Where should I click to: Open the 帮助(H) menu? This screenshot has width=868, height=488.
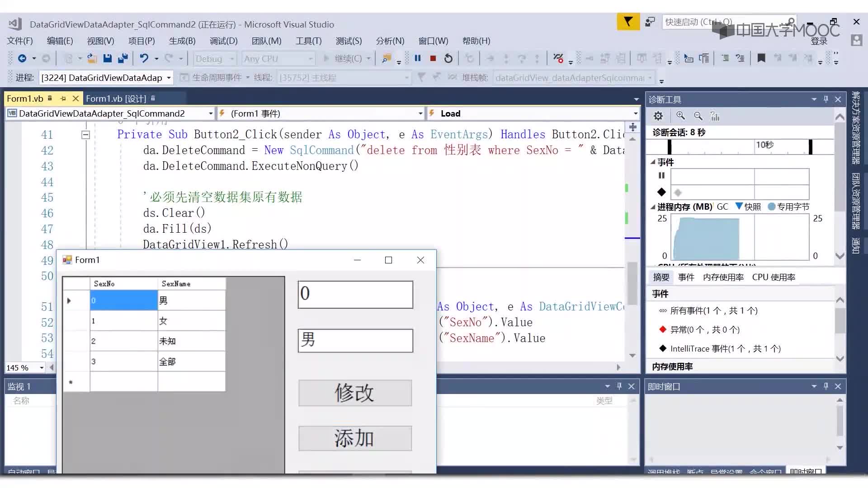476,41
